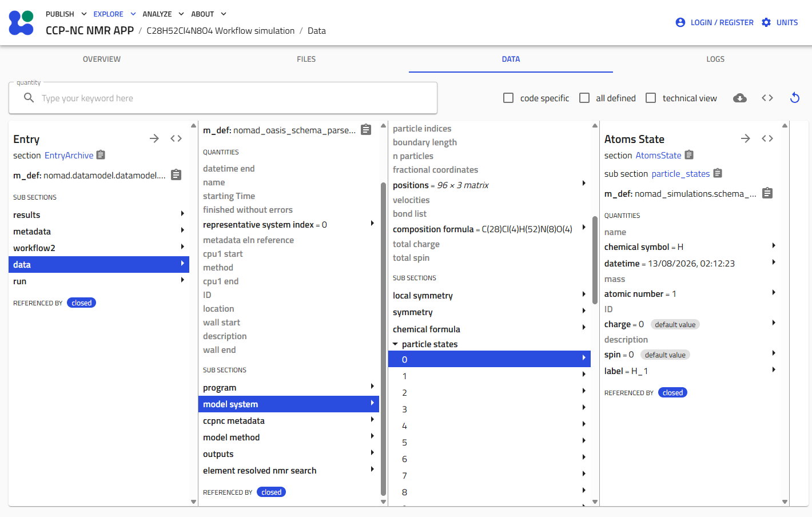
Task: Click the code view icon beside the download icon
Action: point(767,98)
